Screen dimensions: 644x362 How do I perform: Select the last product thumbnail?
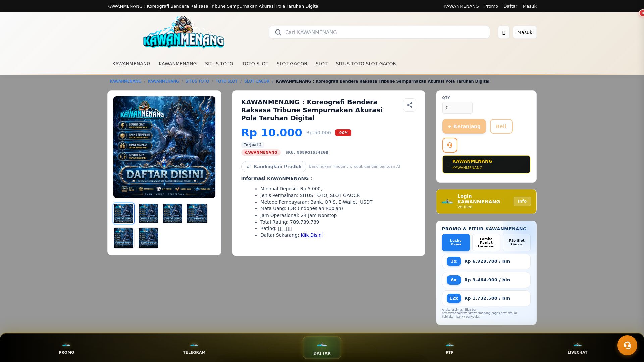pyautogui.click(x=148, y=238)
